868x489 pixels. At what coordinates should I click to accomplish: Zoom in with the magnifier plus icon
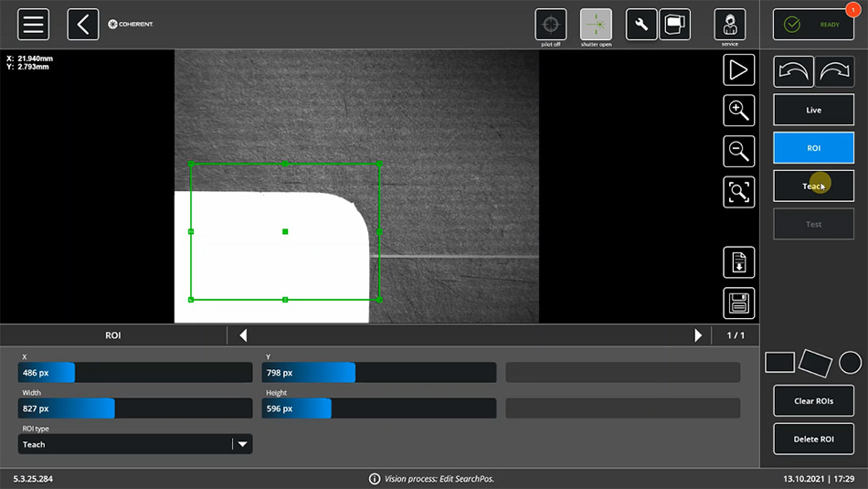pos(738,111)
